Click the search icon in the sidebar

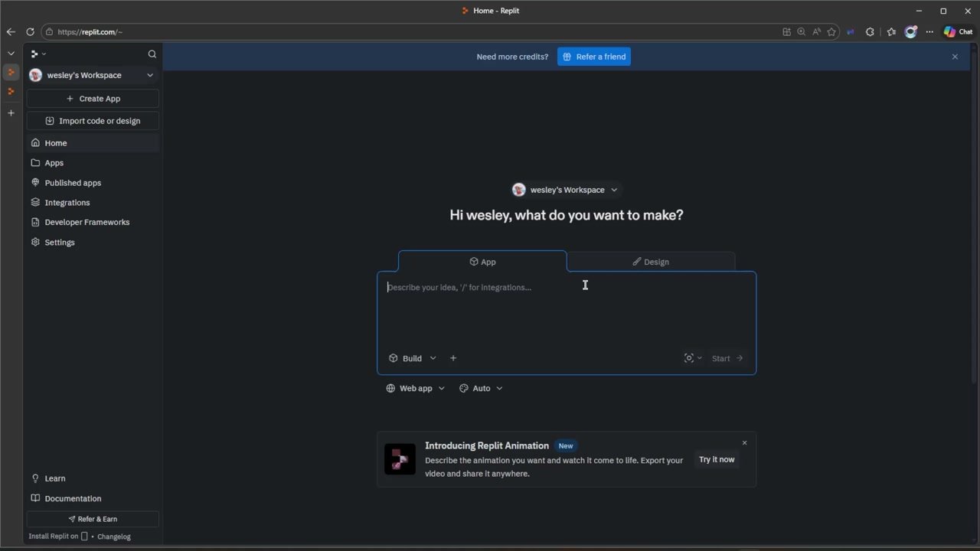[152, 54]
